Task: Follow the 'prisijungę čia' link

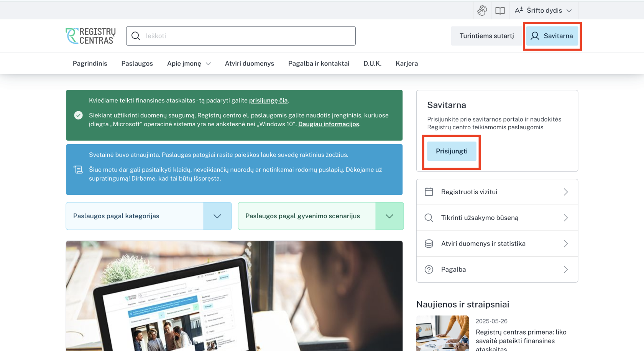Action: click(268, 101)
